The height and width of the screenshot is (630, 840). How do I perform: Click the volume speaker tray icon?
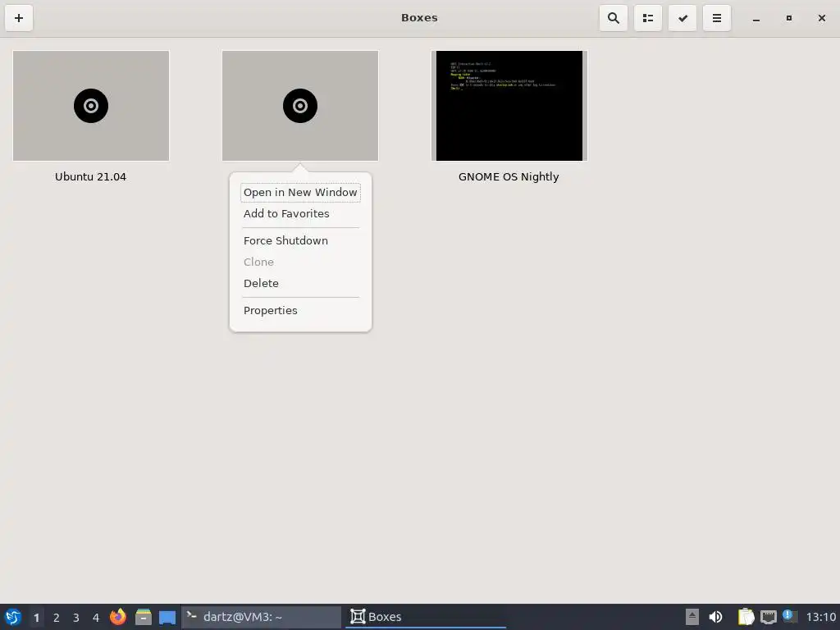coord(715,617)
